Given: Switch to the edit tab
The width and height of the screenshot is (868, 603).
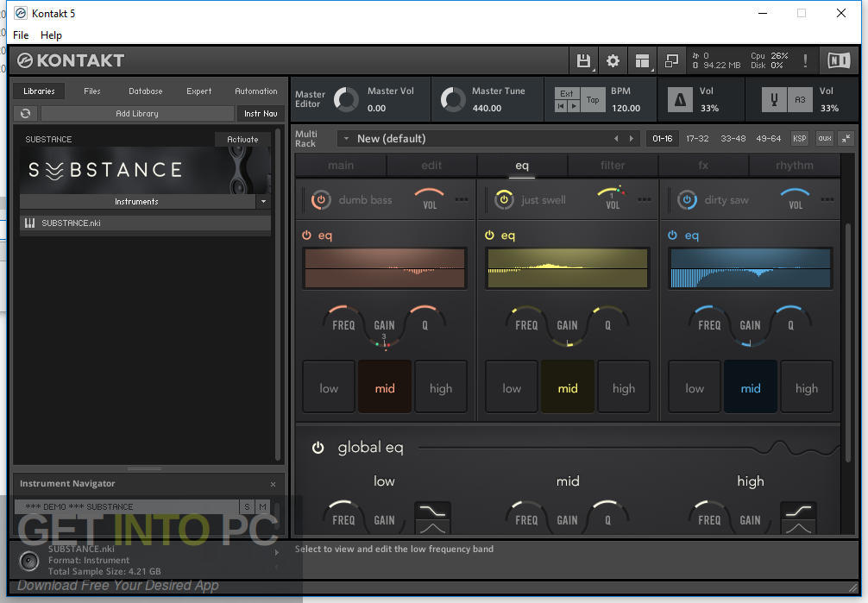Looking at the screenshot, I should (x=431, y=166).
